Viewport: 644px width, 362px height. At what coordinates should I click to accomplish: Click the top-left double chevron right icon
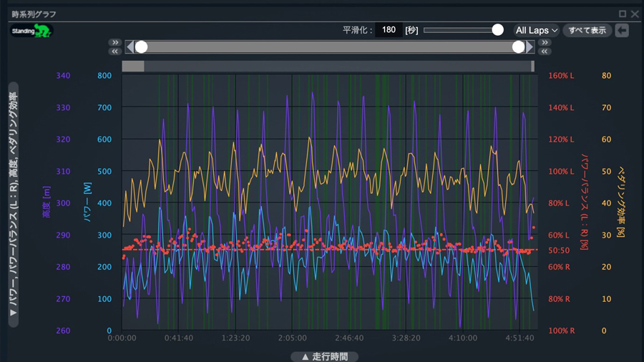click(x=115, y=43)
